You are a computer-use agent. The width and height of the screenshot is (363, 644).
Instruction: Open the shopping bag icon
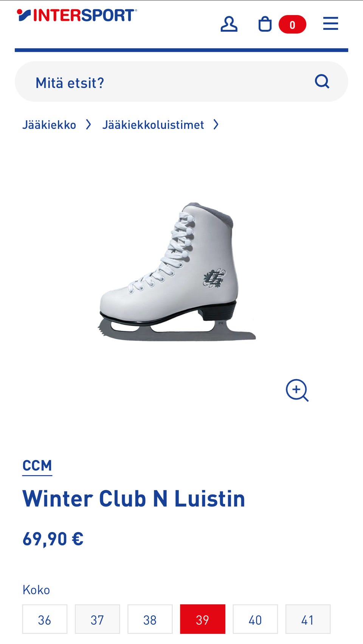tap(265, 24)
